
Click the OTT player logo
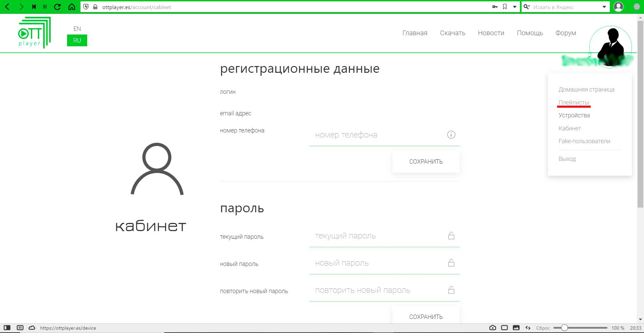click(34, 33)
